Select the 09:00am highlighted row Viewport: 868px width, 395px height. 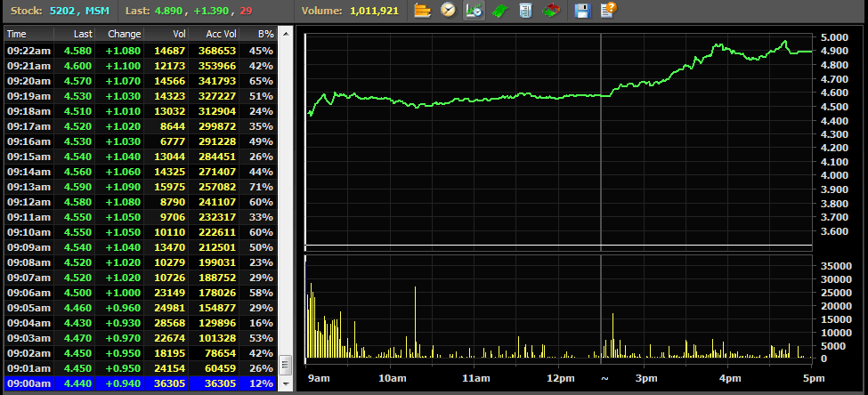140,383
